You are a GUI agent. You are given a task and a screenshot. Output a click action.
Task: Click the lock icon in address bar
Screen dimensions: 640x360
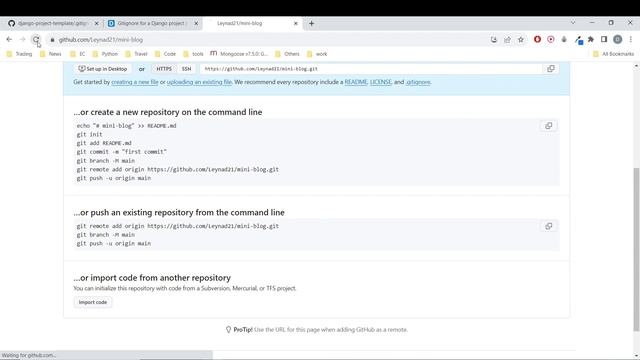[x=52, y=40]
